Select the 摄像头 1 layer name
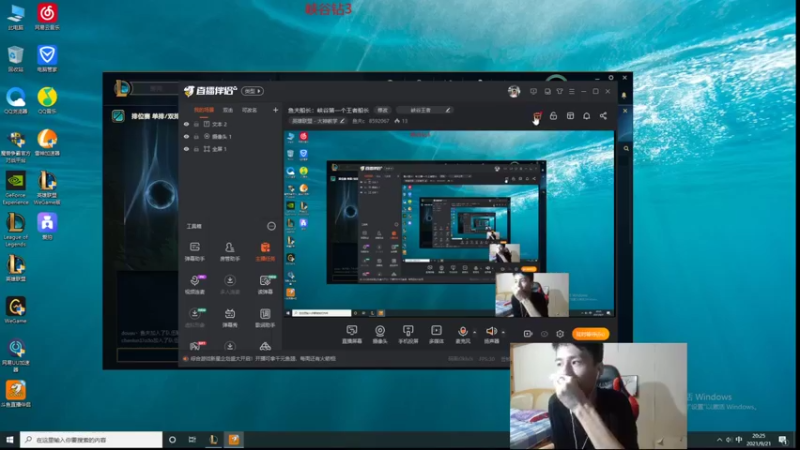 pyautogui.click(x=222, y=136)
